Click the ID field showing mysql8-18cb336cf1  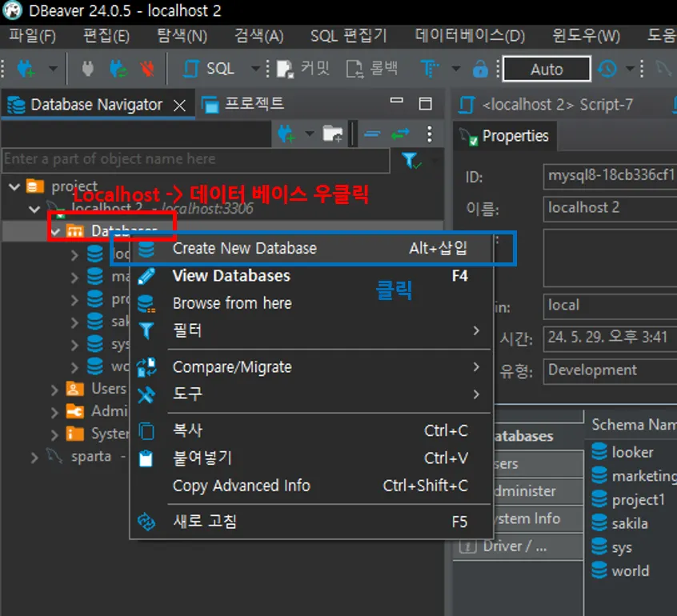click(x=610, y=176)
